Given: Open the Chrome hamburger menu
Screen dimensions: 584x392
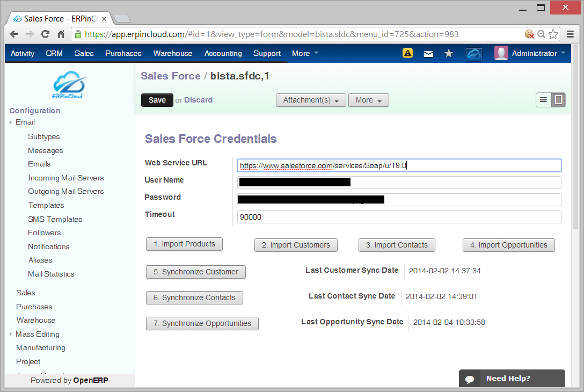Looking at the screenshot, I should click(570, 34).
